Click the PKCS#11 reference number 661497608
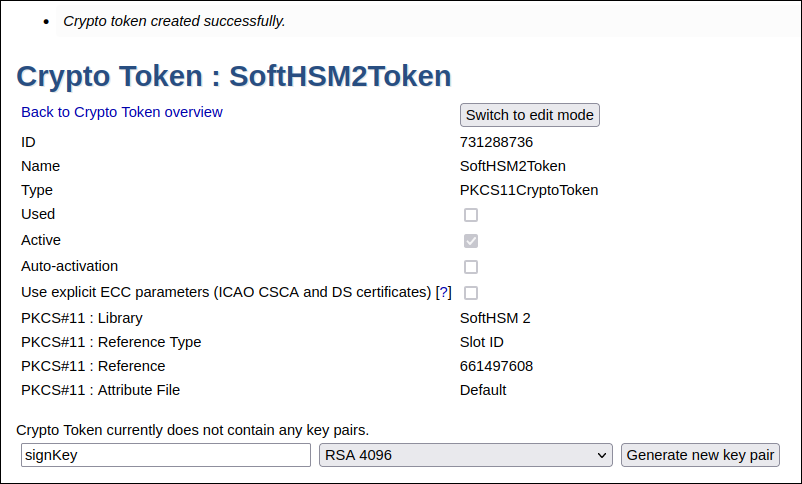 496,366
